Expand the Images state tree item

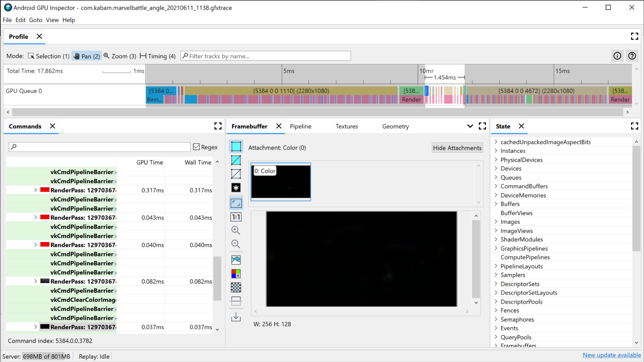(495, 221)
